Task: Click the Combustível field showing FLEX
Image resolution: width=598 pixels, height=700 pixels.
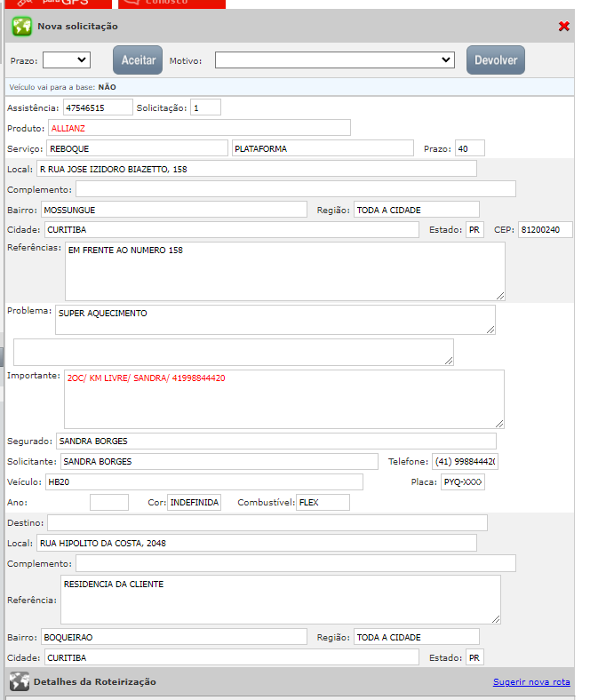Action: coord(323,503)
